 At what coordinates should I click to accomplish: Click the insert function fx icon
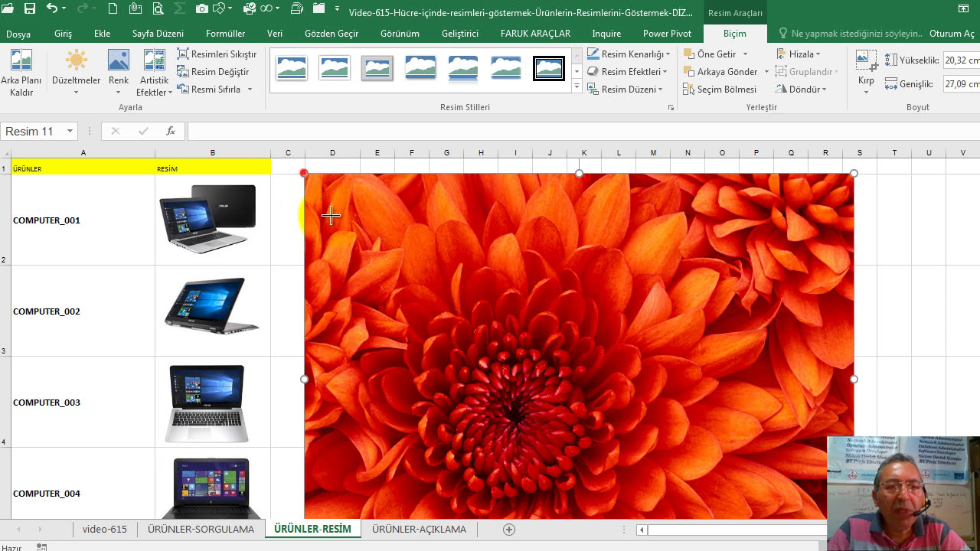(171, 132)
